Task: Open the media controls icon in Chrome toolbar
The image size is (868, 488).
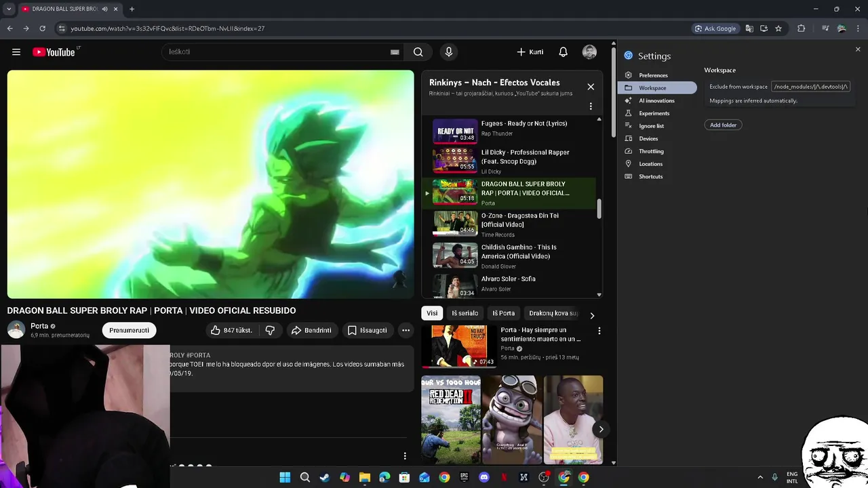Action: tap(825, 28)
